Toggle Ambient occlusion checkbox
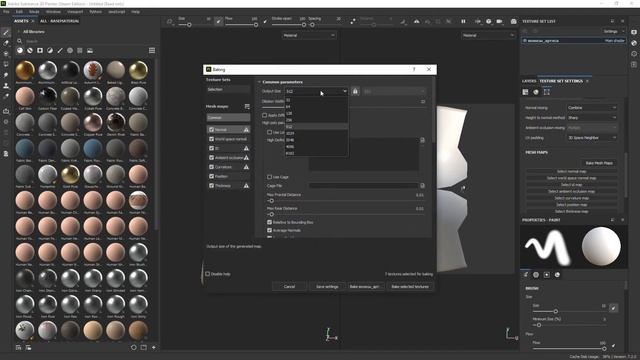 211,158
